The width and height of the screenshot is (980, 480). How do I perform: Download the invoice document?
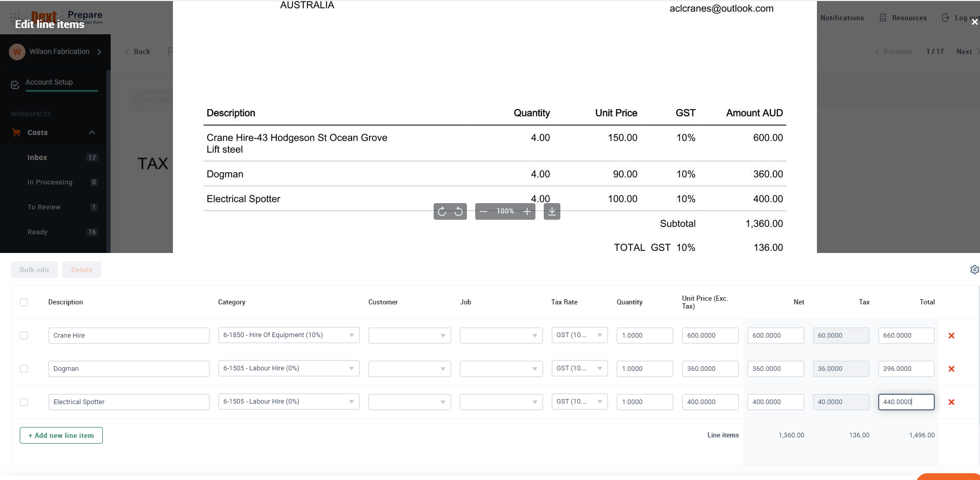[552, 211]
